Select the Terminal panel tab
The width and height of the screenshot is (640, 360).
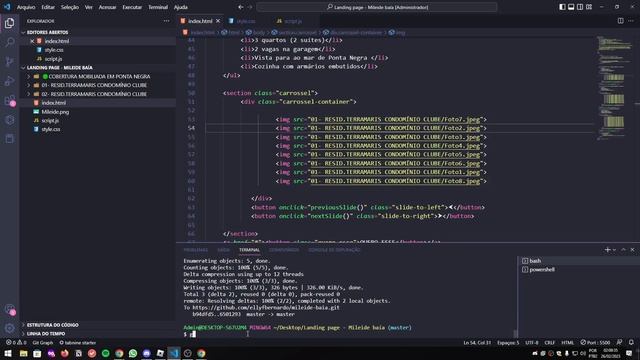(x=249, y=250)
